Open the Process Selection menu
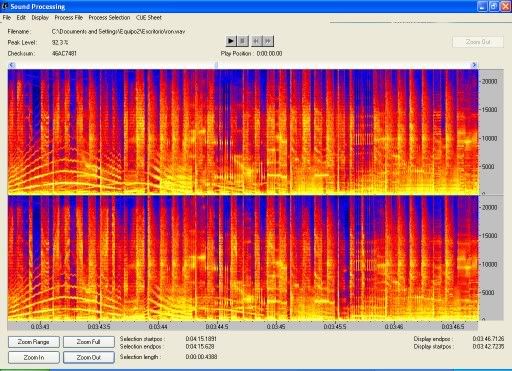 109,18
